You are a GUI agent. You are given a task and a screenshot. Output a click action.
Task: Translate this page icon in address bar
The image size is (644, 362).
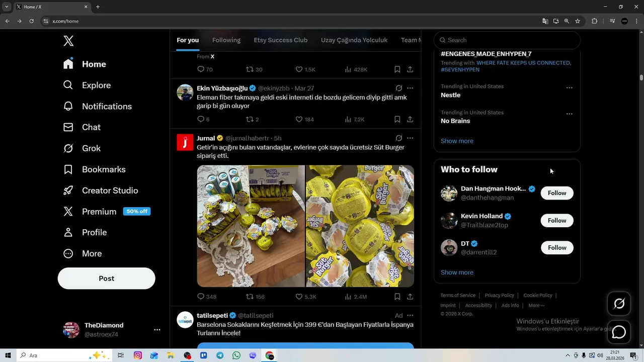pyautogui.click(x=545, y=21)
